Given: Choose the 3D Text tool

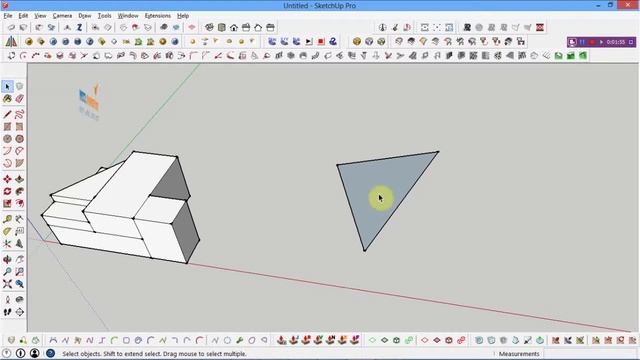Looking at the screenshot, I should coord(19,244).
